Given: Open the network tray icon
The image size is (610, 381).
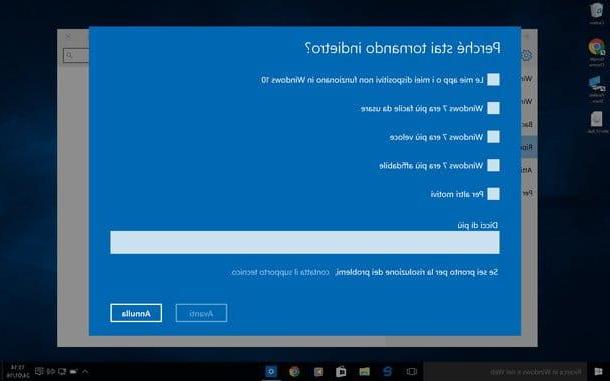Looking at the screenshot, I should pos(62,372).
